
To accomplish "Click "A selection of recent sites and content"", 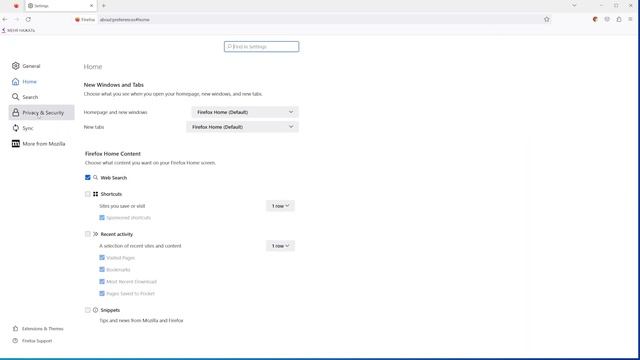I will pos(140,246).
